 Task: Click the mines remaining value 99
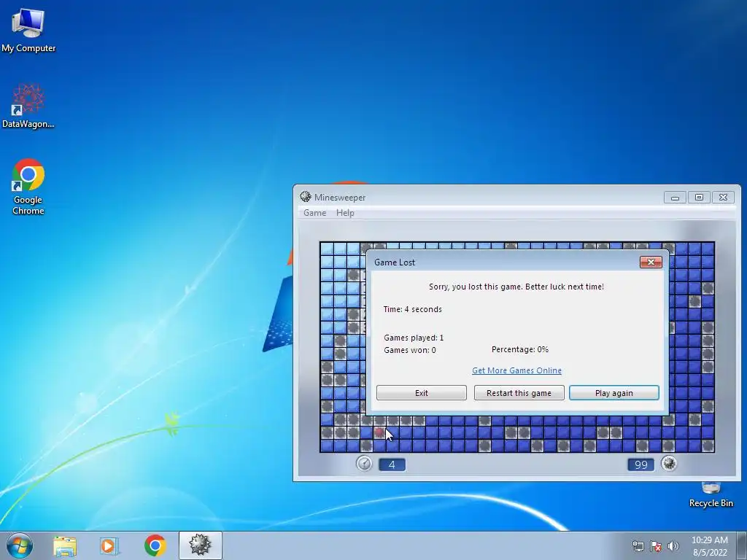pos(640,464)
